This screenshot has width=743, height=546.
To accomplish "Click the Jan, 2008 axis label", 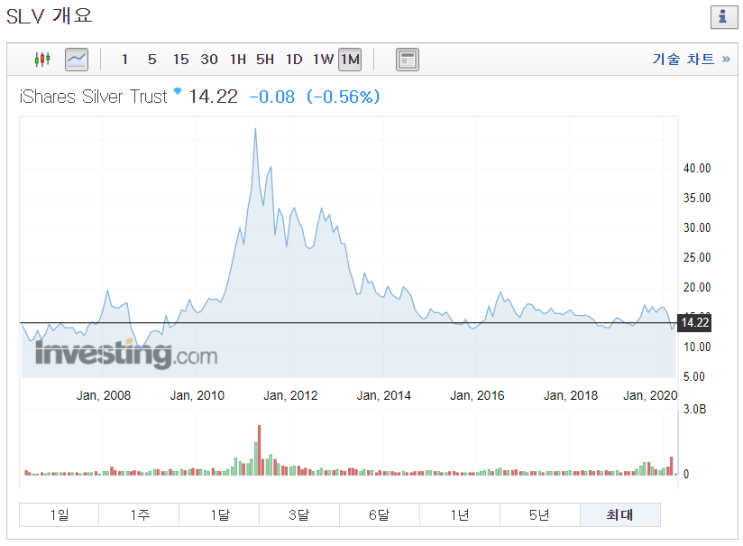I will (104, 395).
